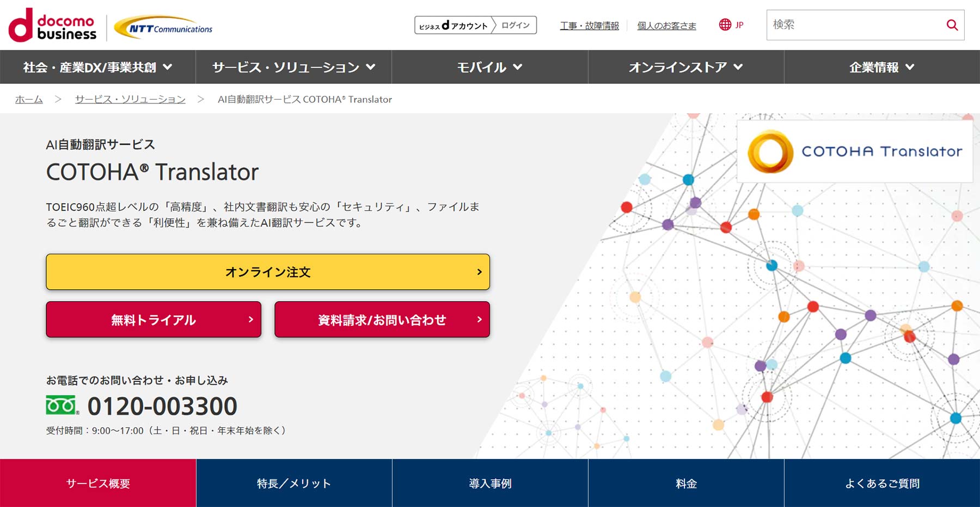Click the ログイン text
Screen dimensions: 980x507
(515, 25)
